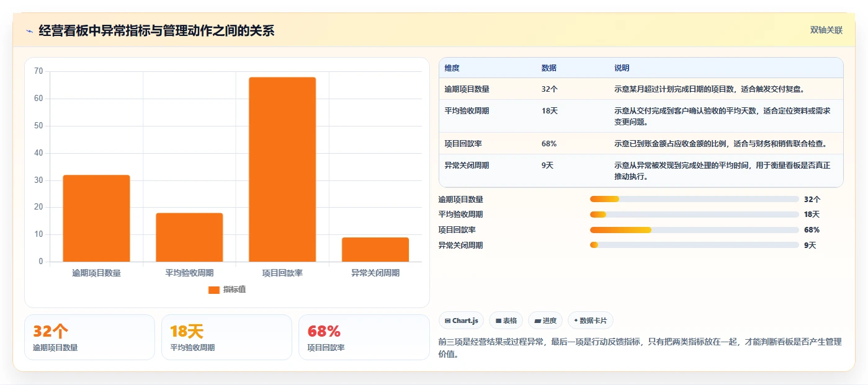Click the lightning icon beside the title

pos(30,31)
